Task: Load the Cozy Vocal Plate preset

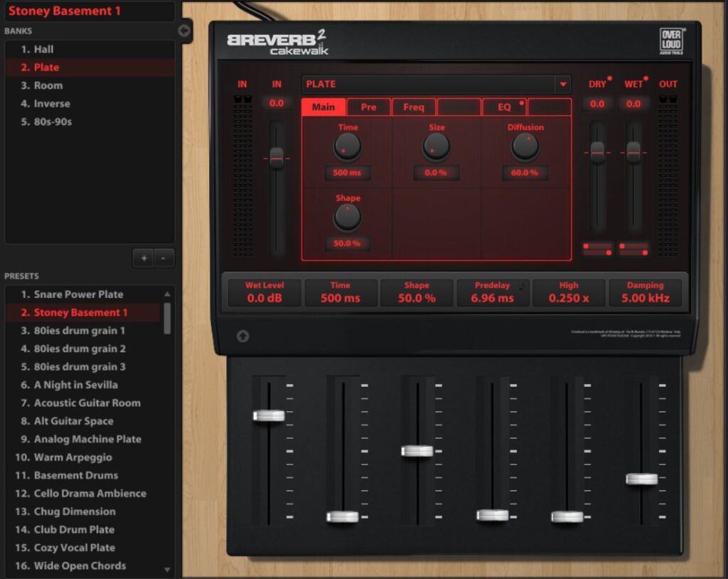Action: [84, 548]
